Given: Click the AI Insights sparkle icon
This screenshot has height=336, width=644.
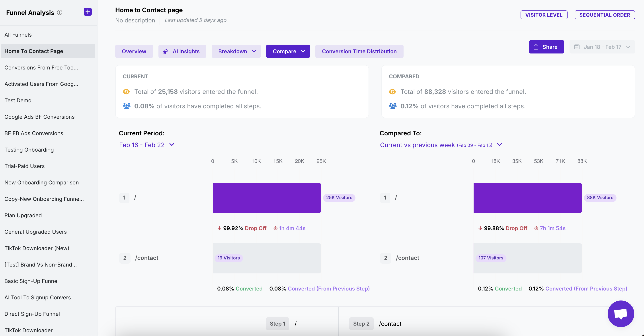Looking at the screenshot, I should (166, 51).
